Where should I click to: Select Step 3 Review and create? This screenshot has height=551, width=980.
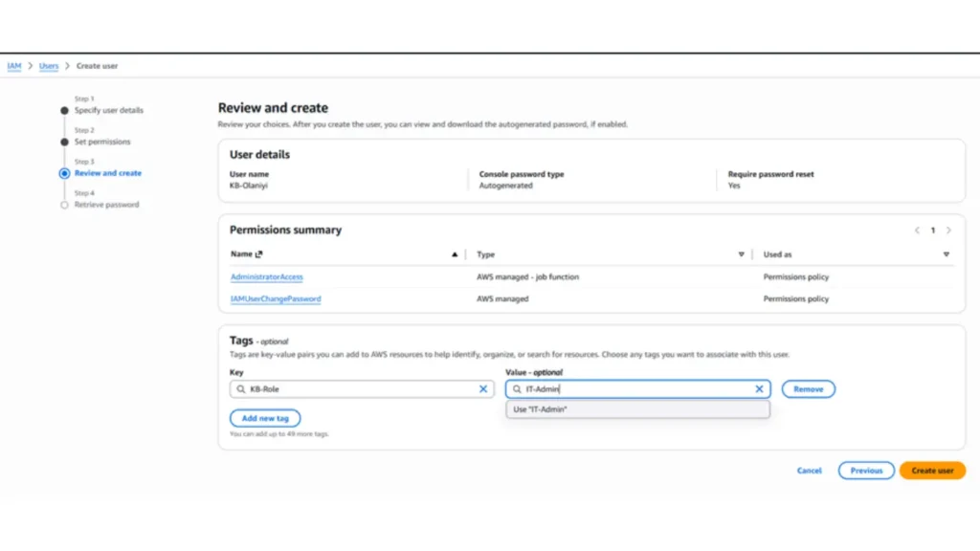[107, 173]
